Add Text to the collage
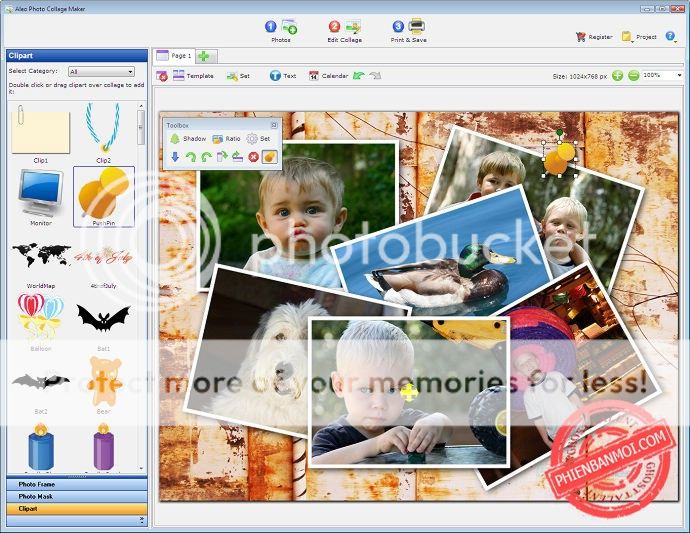The width and height of the screenshot is (690, 533). [283, 76]
